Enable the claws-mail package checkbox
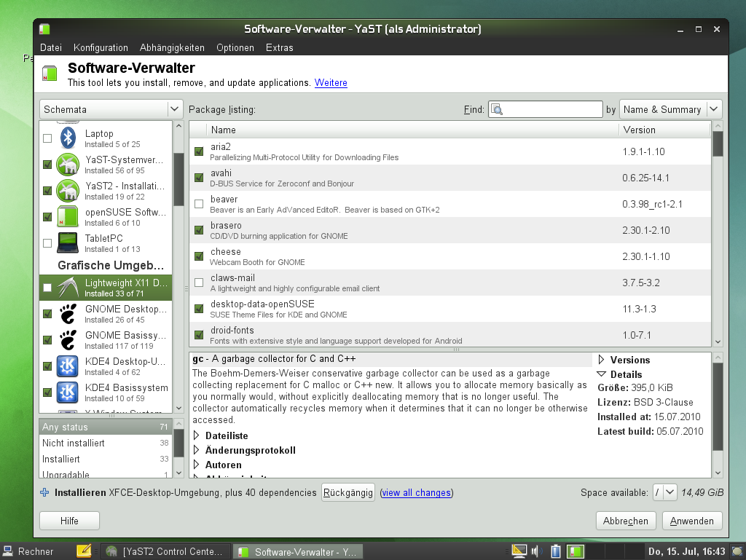This screenshot has height=560, width=746. point(199,283)
